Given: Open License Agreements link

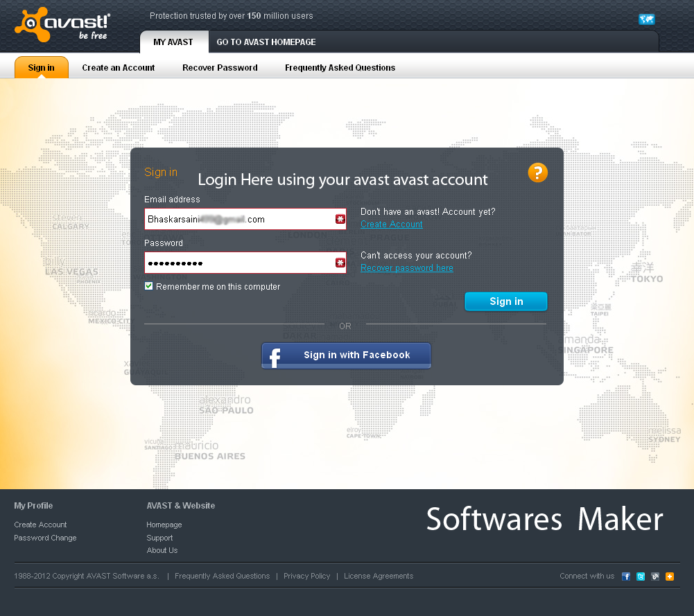Looking at the screenshot, I should [x=379, y=576].
